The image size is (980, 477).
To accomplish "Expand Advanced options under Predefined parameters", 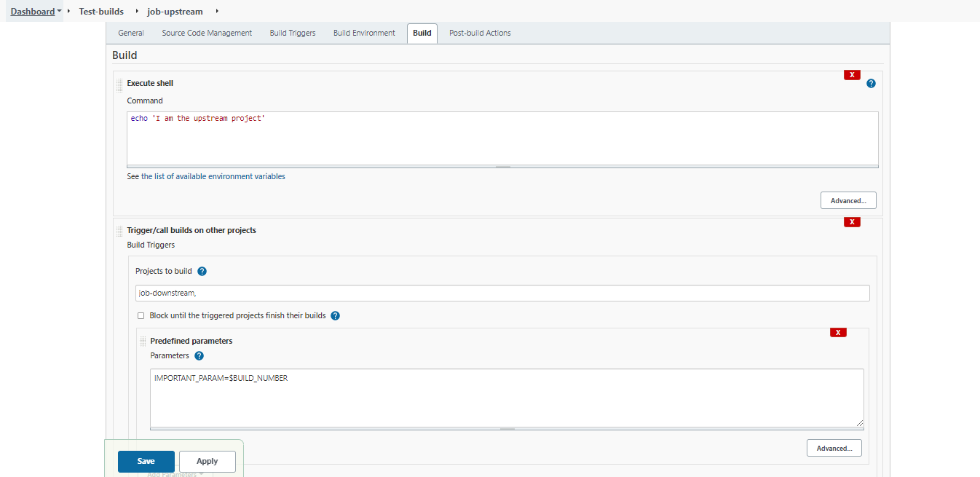I will (834, 448).
